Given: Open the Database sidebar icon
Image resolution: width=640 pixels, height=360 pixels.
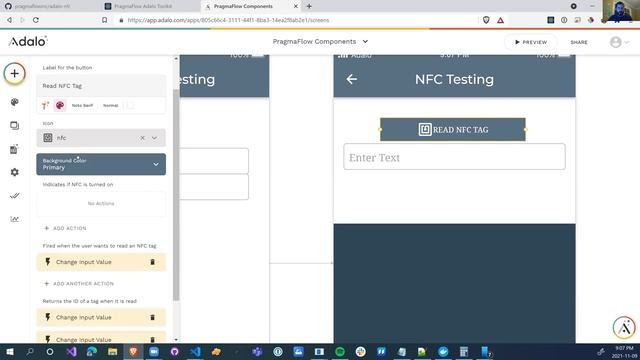Looking at the screenshot, I should [15, 149].
